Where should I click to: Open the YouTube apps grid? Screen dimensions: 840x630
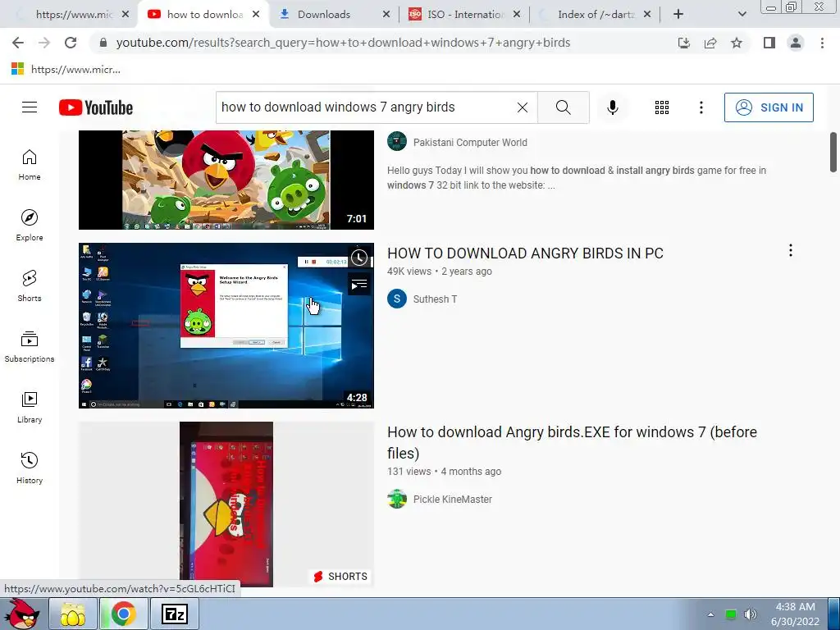[662, 107]
